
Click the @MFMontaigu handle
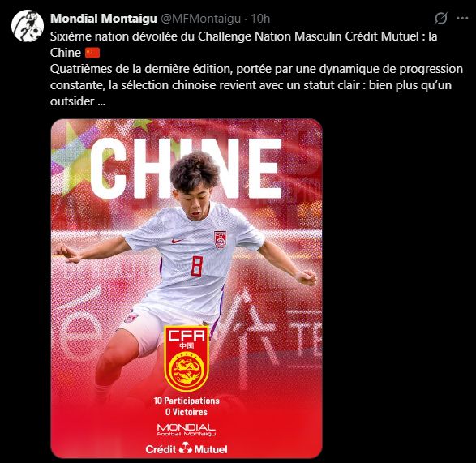(200, 19)
